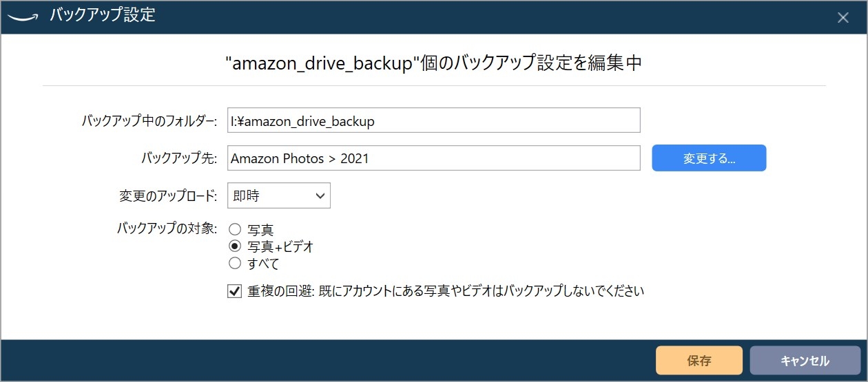Toggle the 重複の回避 checkbox
This screenshot has width=868, height=382.
pos(234,291)
